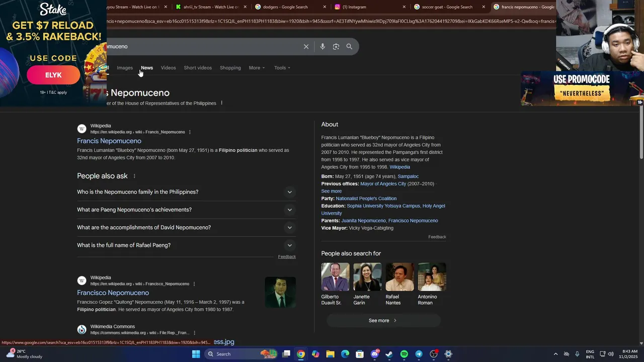The height and width of the screenshot is (362, 644).
Task: Switch to the Instagram browser tab
Action: point(370,7)
